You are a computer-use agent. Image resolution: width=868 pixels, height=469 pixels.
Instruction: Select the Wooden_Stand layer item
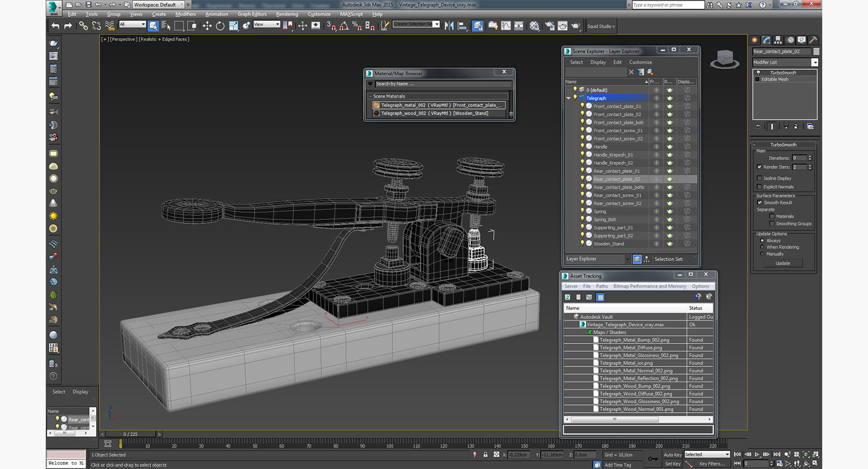point(609,244)
